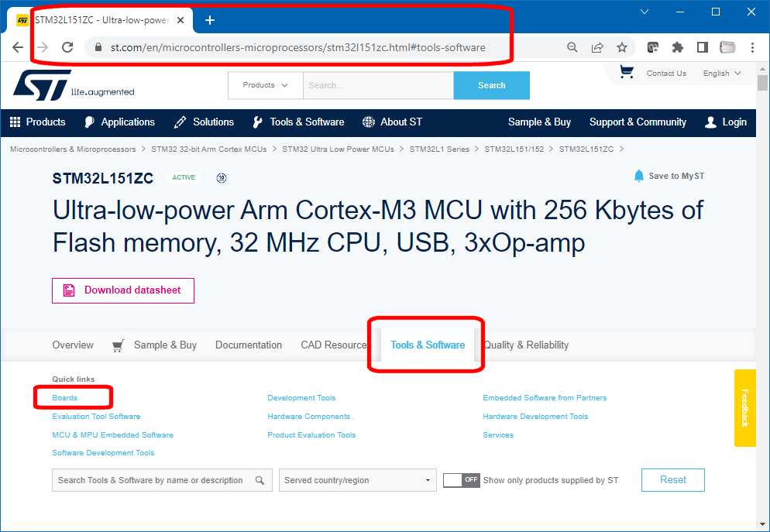The width and height of the screenshot is (770, 532).
Task: Switch to the CAD Resources tab
Action: tap(334, 345)
